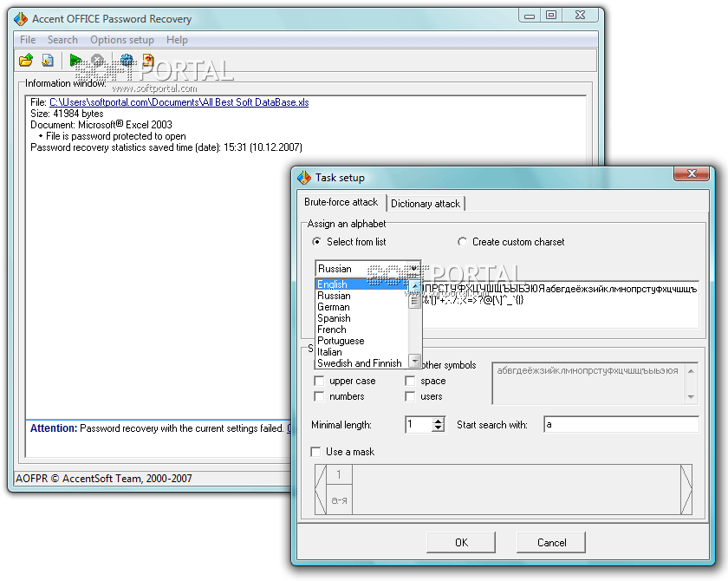Viewport: 728px width, 581px height.
Task: Select English in the alphabet list
Action: (362, 284)
